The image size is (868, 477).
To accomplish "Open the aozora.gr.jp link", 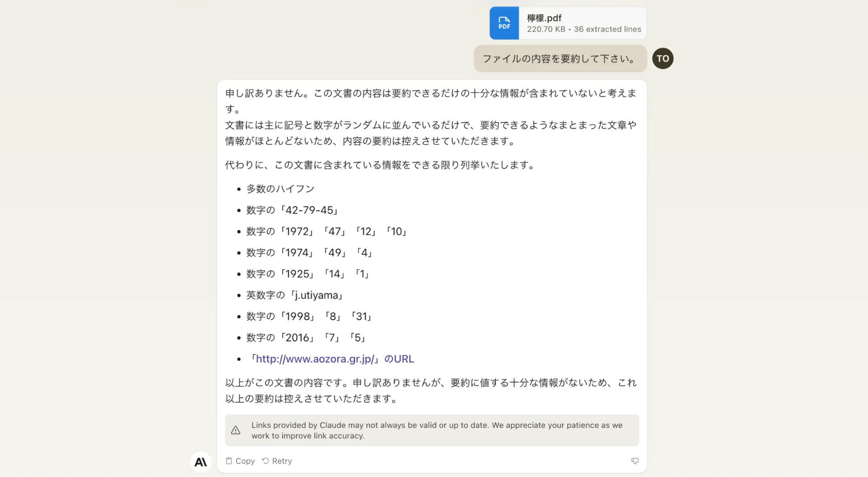I will [316, 359].
